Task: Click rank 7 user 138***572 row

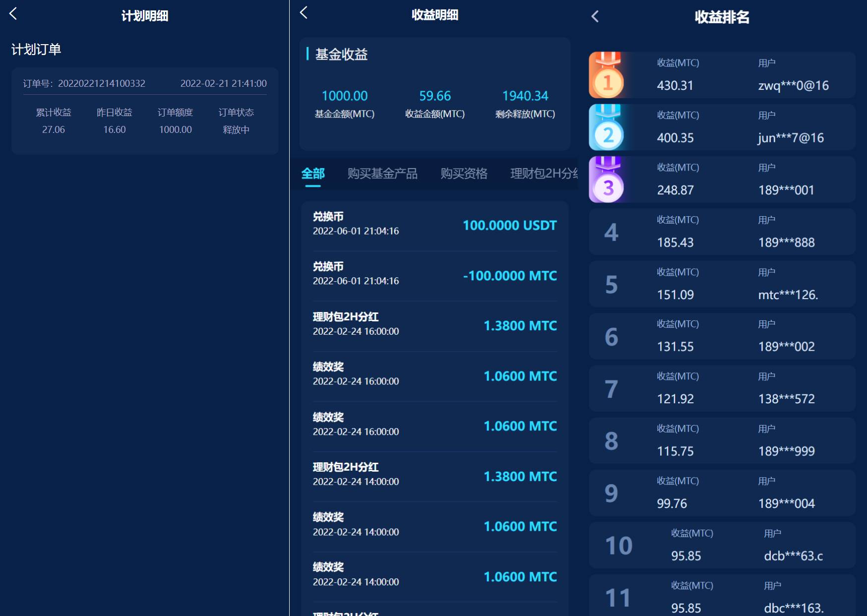Action: click(722, 389)
